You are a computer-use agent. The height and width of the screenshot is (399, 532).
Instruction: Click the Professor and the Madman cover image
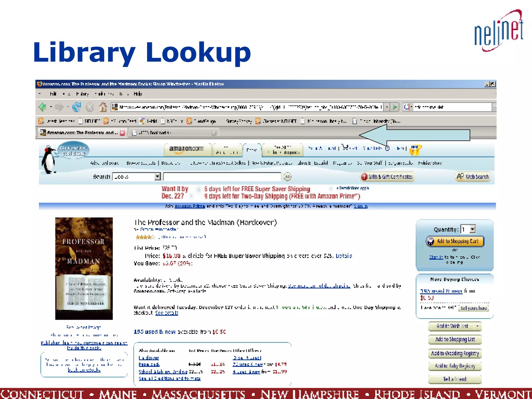point(84,268)
